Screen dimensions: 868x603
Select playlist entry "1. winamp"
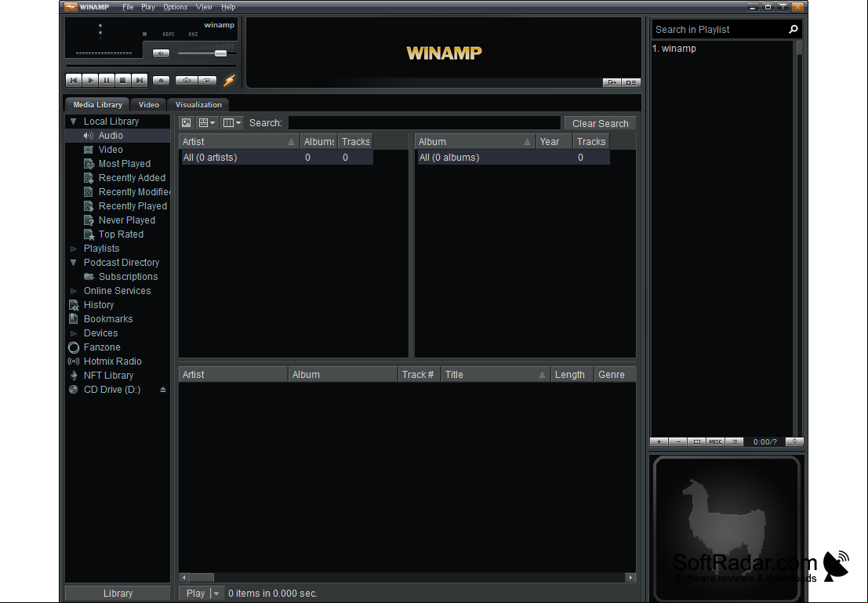click(x=674, y=49)
